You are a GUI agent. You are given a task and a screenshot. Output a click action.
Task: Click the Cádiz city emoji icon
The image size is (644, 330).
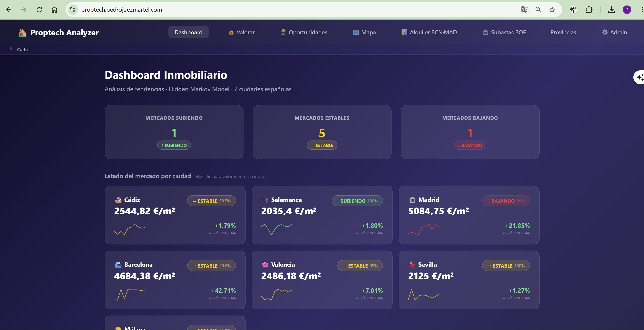click(x=118, y=200)
